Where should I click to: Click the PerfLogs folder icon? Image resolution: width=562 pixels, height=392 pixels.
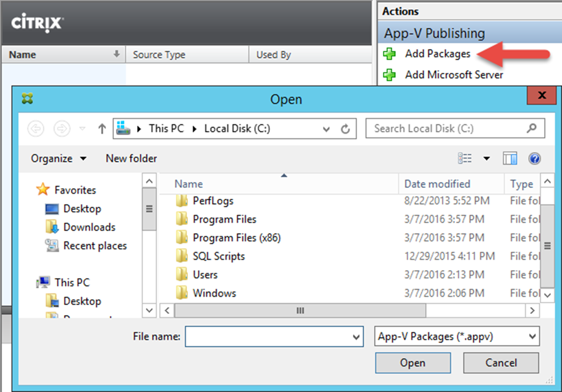(182, 201)
